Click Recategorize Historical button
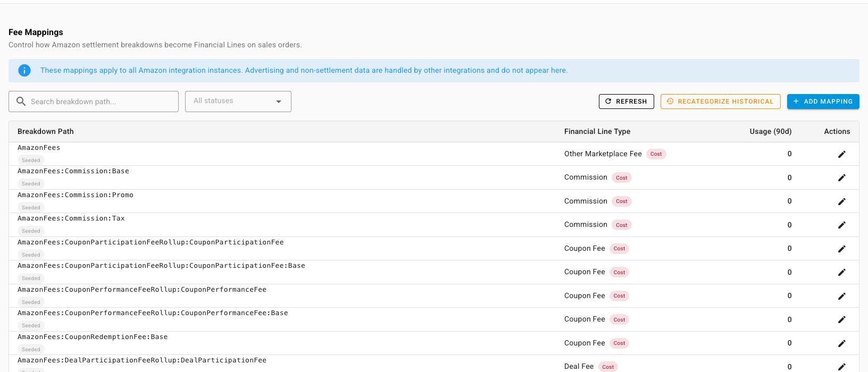Image resolution: width=868 pixels, height=372 pixels. tap(720, 102)
